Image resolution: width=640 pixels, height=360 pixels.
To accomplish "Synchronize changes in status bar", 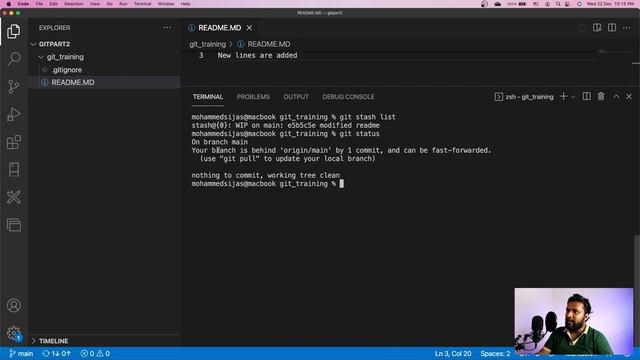I will click(x=56, y=353).
